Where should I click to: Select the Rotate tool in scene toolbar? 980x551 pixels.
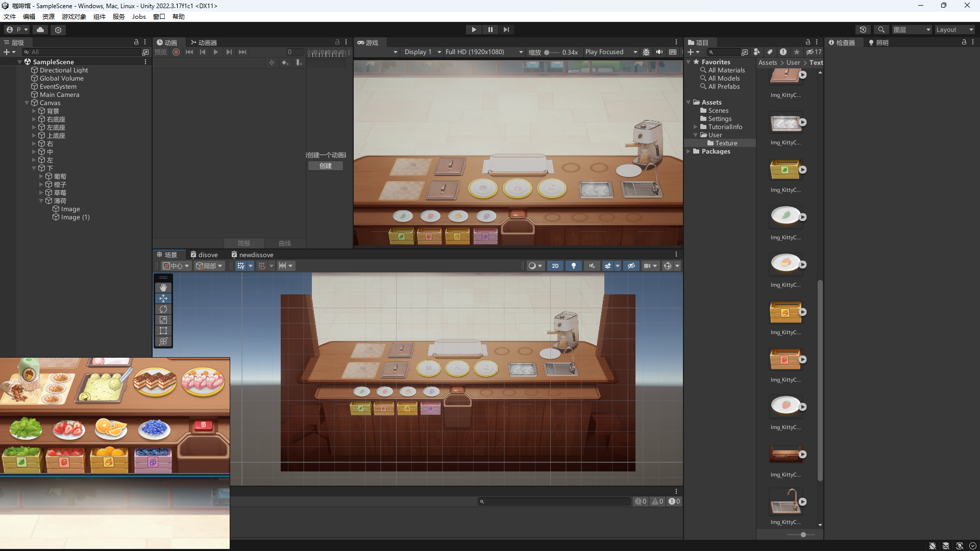click(x=163, y=309)
